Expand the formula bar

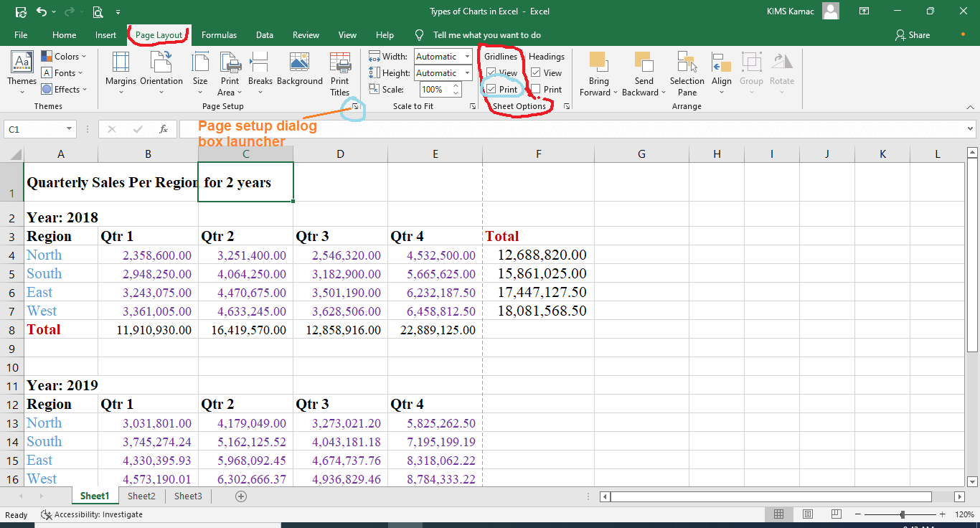971,129
